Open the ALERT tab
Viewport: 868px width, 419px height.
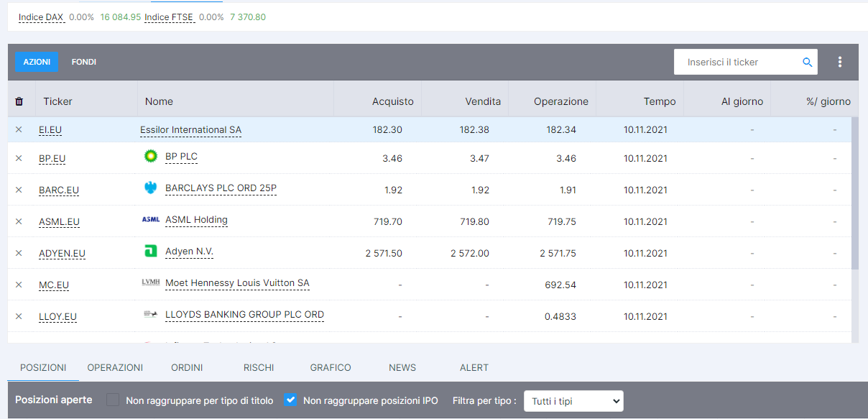click(474, 367)
